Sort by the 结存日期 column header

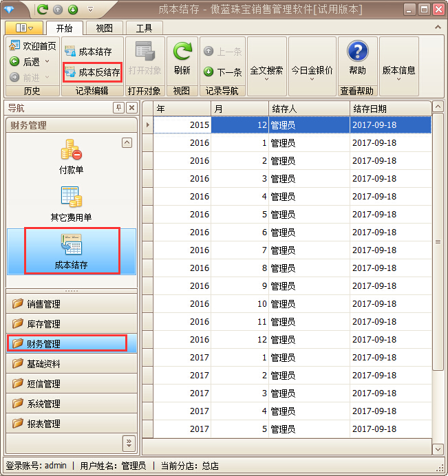tap(391, 109)
